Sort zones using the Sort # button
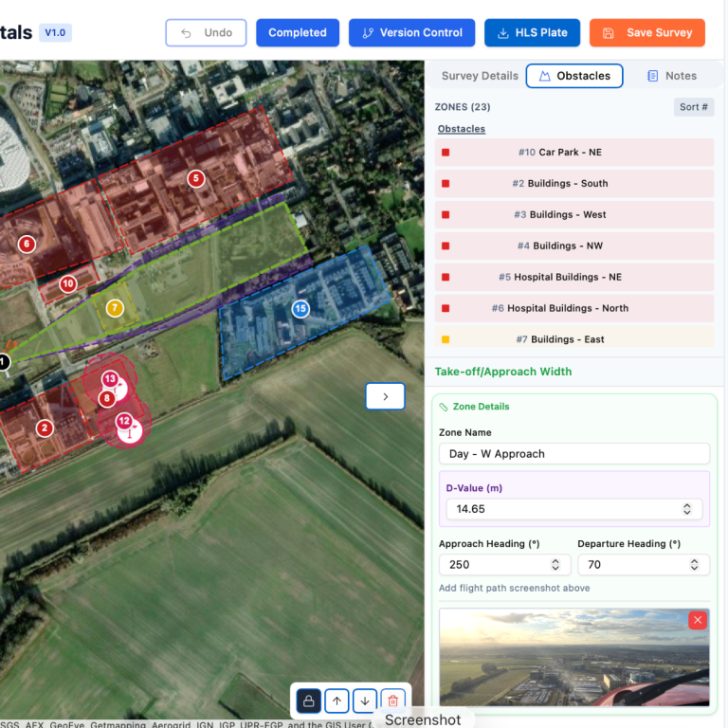The width and height of the screenshot is (728, 728). coord(693,107)
